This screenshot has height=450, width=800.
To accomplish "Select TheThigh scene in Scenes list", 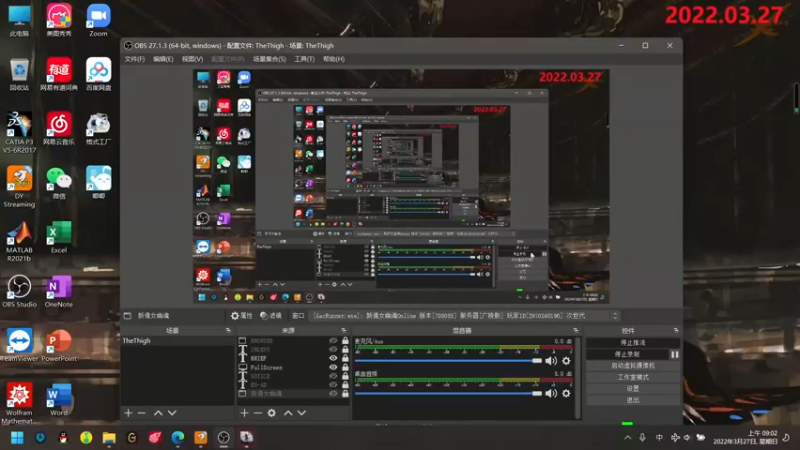I will [x=177, y=340].
